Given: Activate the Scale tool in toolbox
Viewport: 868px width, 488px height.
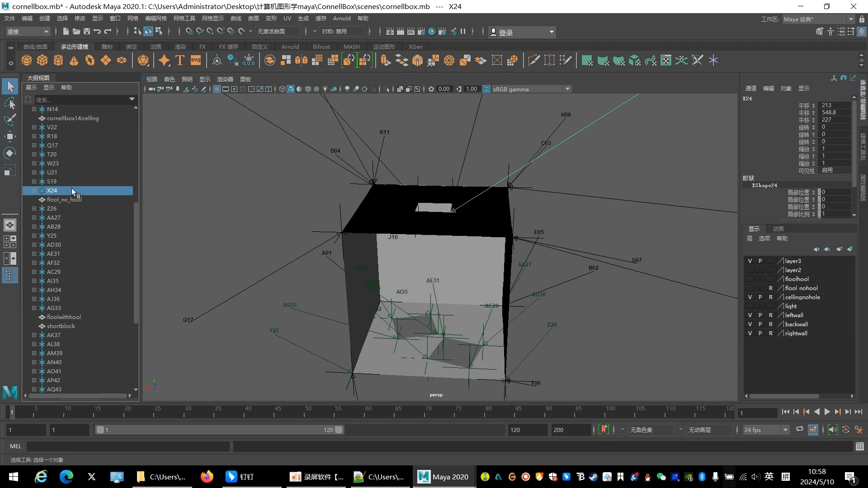Looking at the screenshot, I should (10, 170).
